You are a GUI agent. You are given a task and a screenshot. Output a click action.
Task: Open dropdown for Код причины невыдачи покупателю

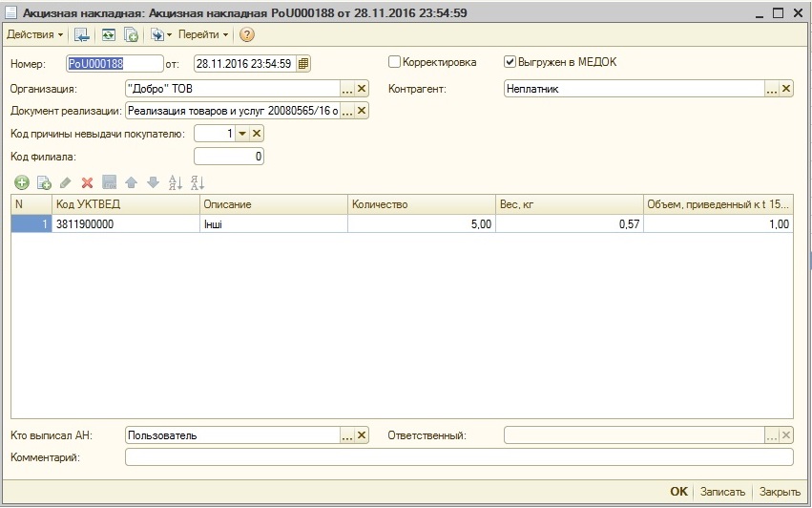tap(242, 134)
